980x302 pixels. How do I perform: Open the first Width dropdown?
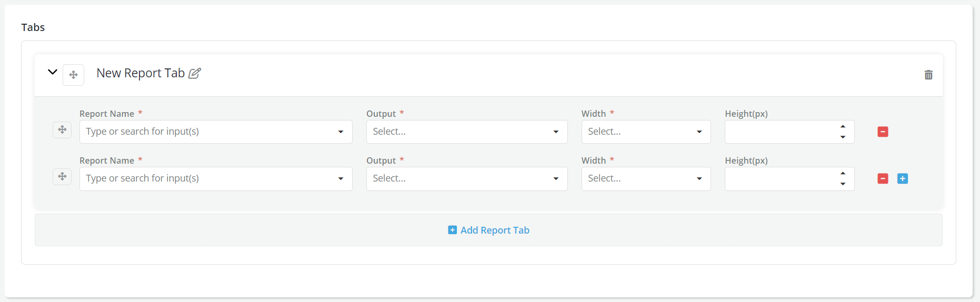(645, 132)
